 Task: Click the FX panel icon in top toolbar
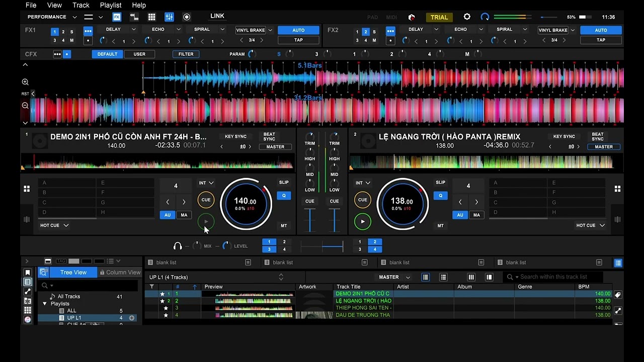click(117, 17)
